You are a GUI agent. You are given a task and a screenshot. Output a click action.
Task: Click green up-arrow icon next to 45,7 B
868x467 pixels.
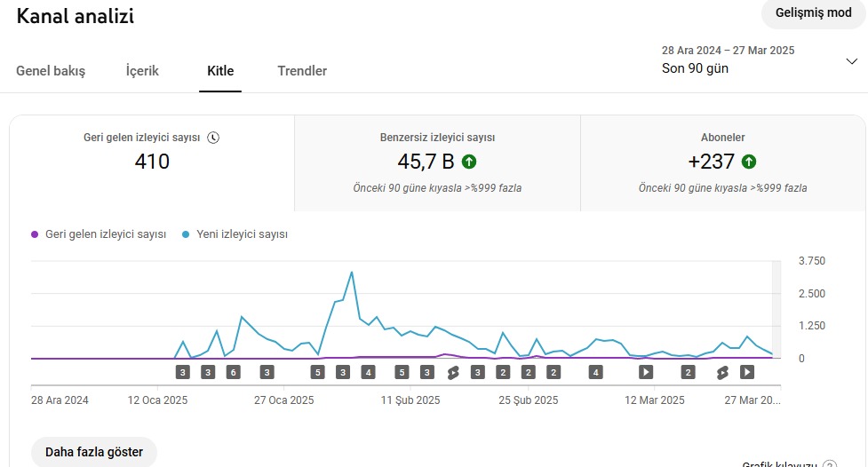click(469, 162)
